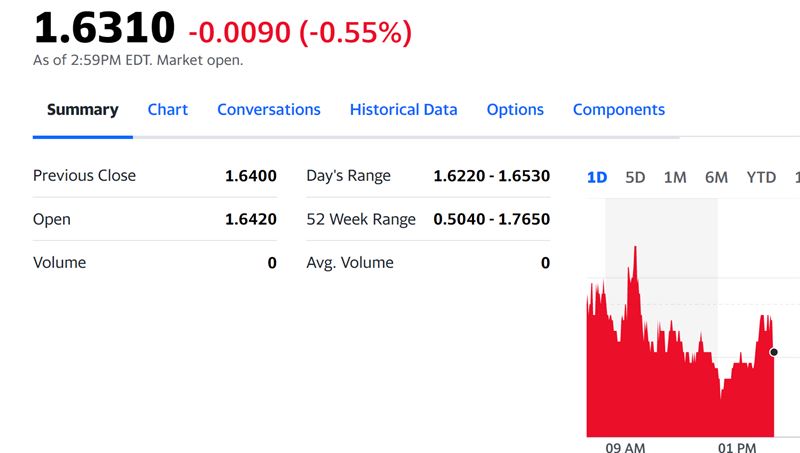The height and width of the screenshot is (453, 800).
Task: Click the Previous Close value 1.6400
Action: (x=250, y=176)
